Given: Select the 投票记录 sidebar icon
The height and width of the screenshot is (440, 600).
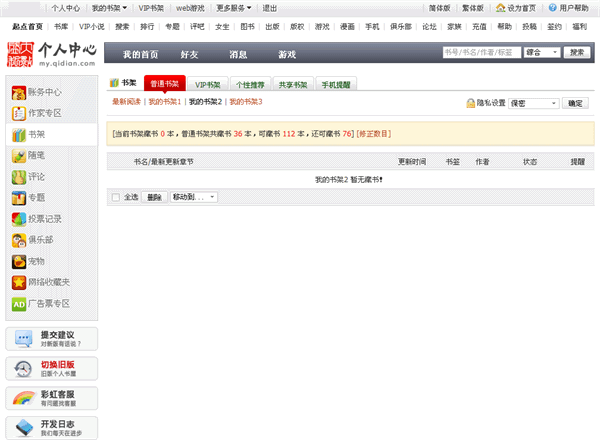Looking at the screenshot, I should tap(19, 219).
